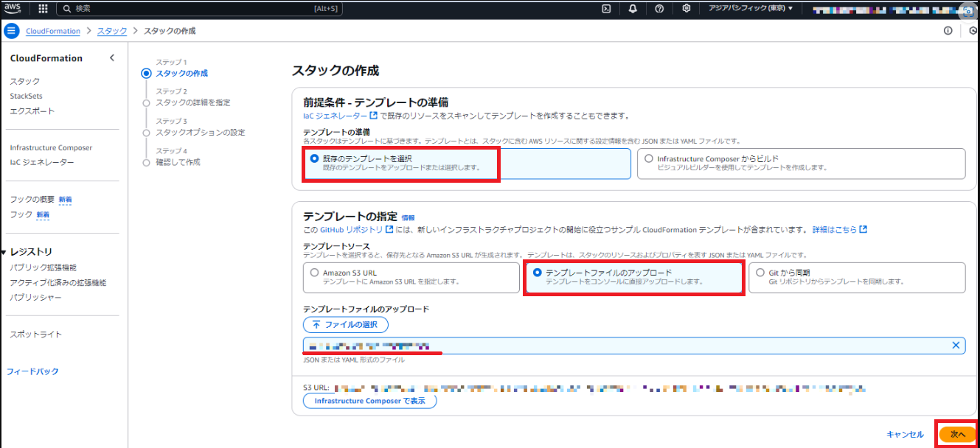
Task: Click the AWS logo home icon
Action: [x=13, y=8]
